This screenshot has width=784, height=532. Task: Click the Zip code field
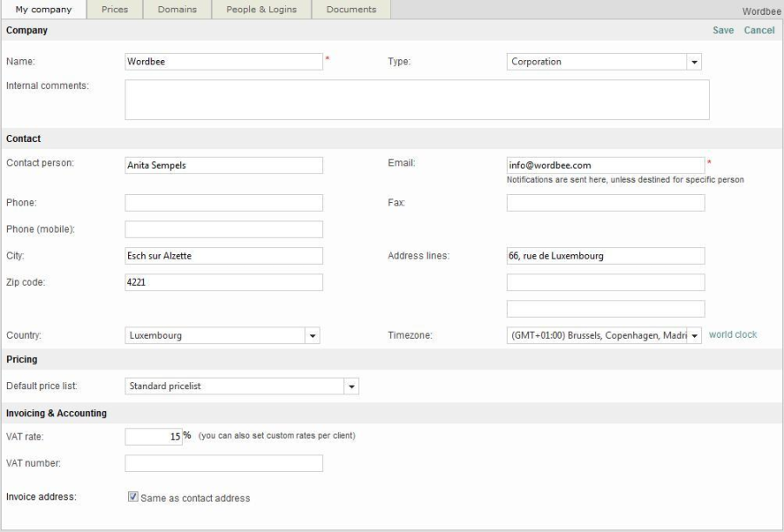(224, 283)
